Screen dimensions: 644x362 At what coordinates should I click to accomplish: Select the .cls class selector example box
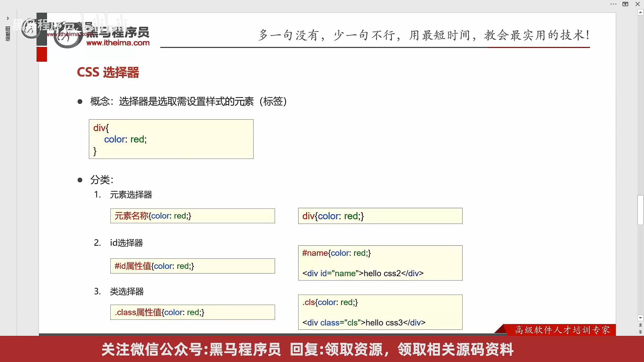[x=380, y=312]
